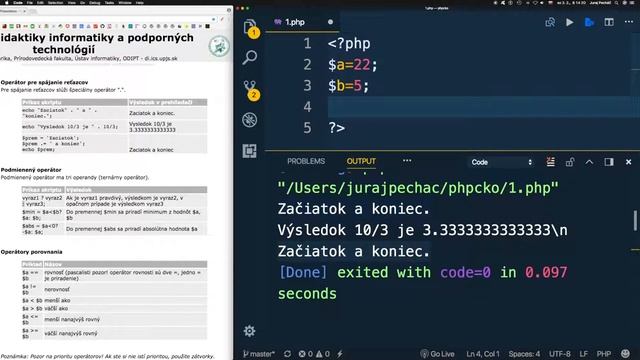Viewport: 640px width, 360px height.
Task: Click 'Operátor pre spájanie reťazcov' heading in browser
Action: click(x=44, y=82)
